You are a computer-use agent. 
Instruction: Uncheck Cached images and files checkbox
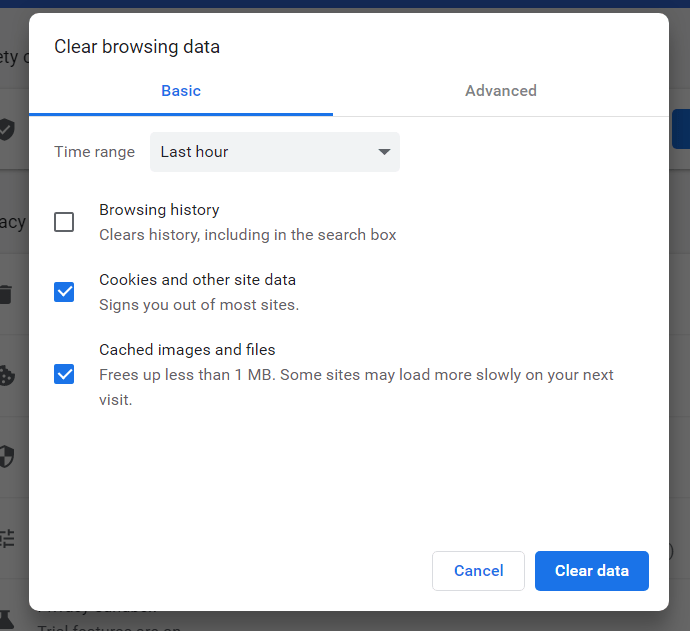point(64,374)
